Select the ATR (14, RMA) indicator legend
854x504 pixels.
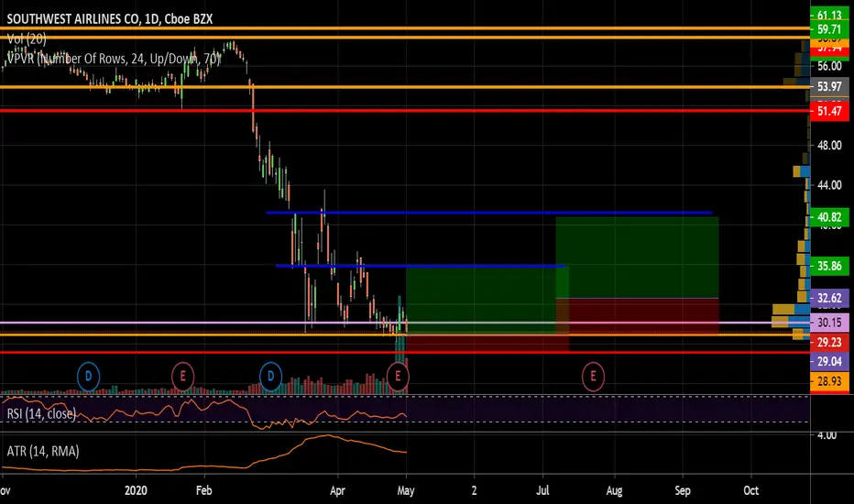point(43,451)
